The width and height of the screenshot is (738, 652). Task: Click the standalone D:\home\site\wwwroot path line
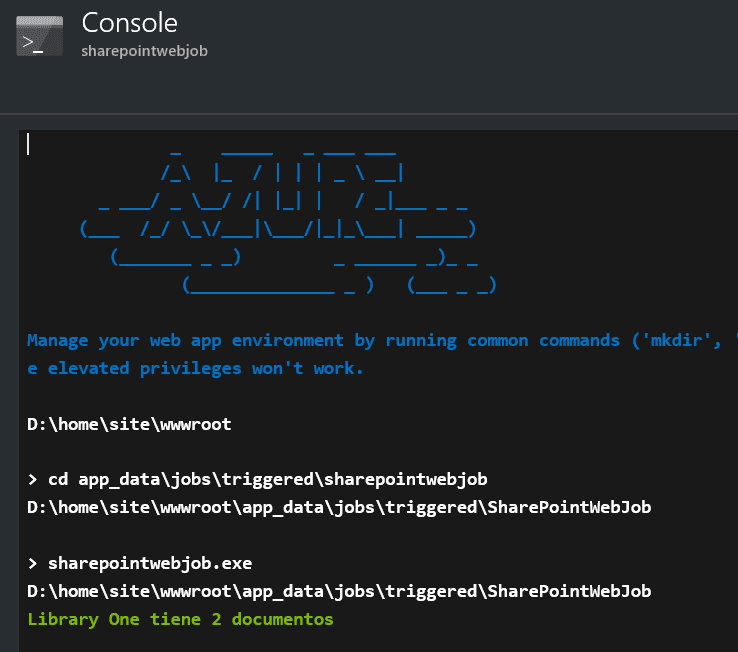[129, 425]
